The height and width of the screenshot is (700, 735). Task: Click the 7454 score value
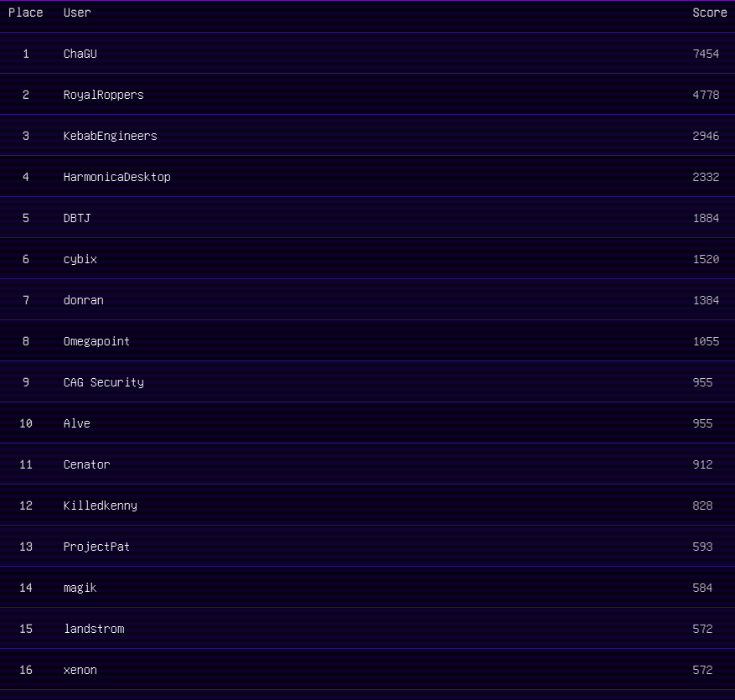pyautogui.click(x=706, y=54)
